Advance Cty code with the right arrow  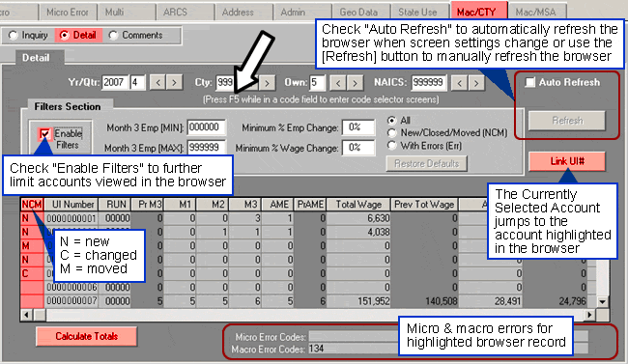(x=267, y=83)
